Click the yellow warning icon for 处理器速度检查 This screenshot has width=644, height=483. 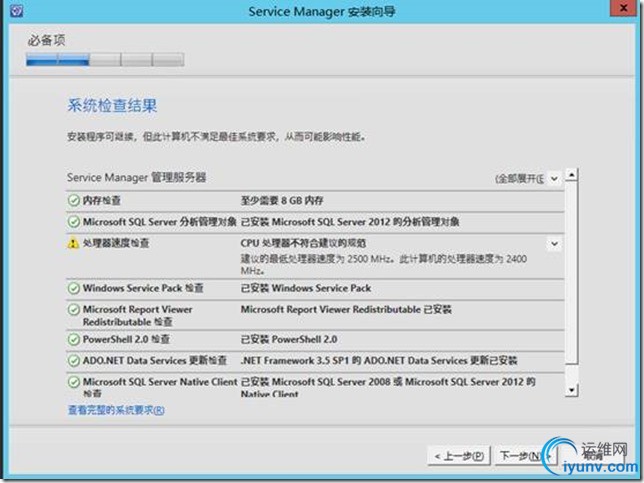(73, 244)
